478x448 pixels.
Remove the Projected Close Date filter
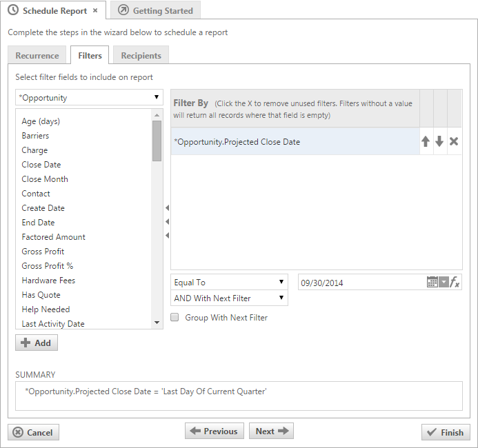point(454,141)
